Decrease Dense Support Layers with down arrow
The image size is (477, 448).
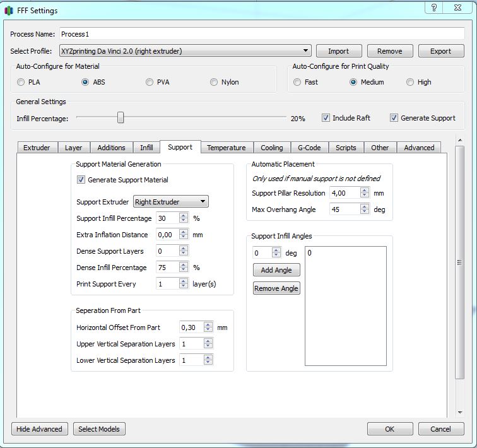pos(184,254)
